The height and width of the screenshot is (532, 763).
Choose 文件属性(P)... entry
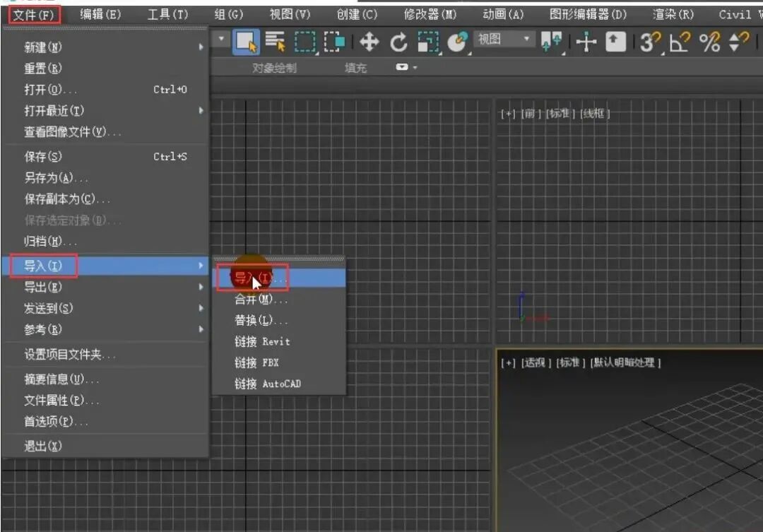coord(105,400)
